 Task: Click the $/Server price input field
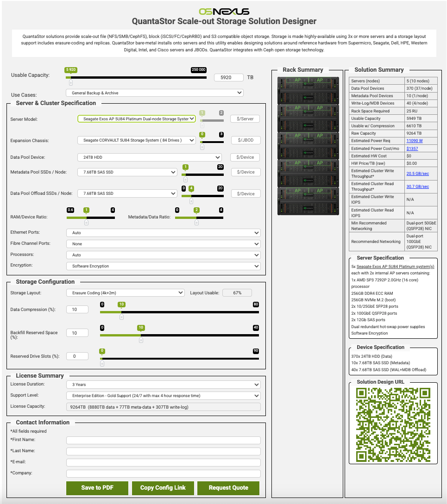pos(245,119)
